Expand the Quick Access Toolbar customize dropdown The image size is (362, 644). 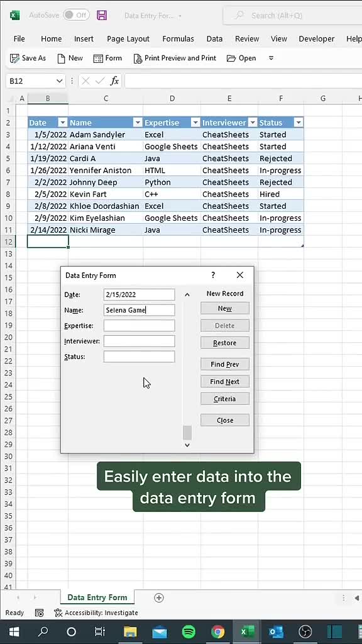(270, 58)
